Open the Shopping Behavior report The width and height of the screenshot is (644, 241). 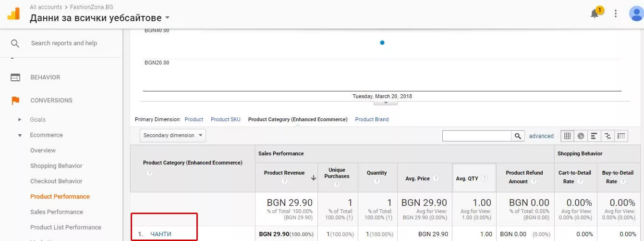point(56,166)
